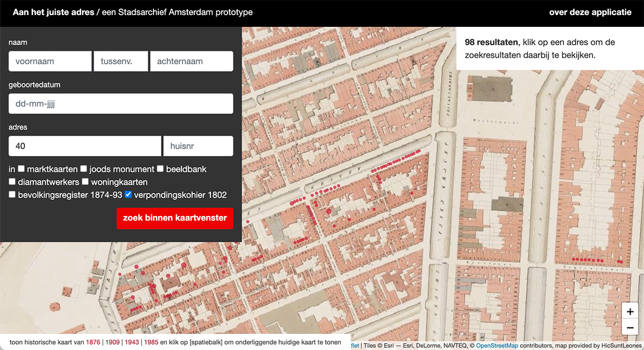Click the 'zoek binnen kaartvenster' button
This screenshot has height=350, width=644.
[175, 218]
